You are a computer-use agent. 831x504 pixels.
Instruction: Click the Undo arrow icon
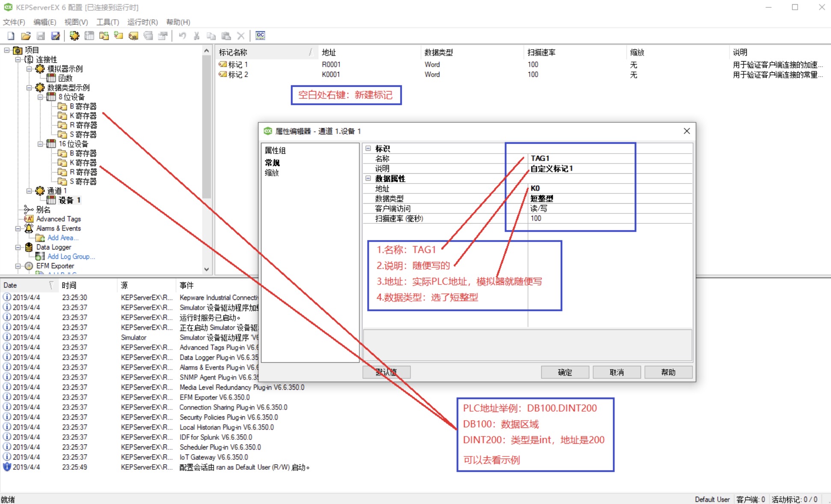(x=182, y=36)
